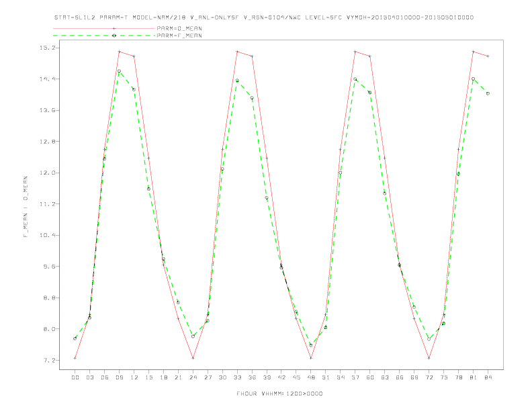Click the 72 forecast hour label
The height and width of the screenshot is (411, 532).
point(429,377)
